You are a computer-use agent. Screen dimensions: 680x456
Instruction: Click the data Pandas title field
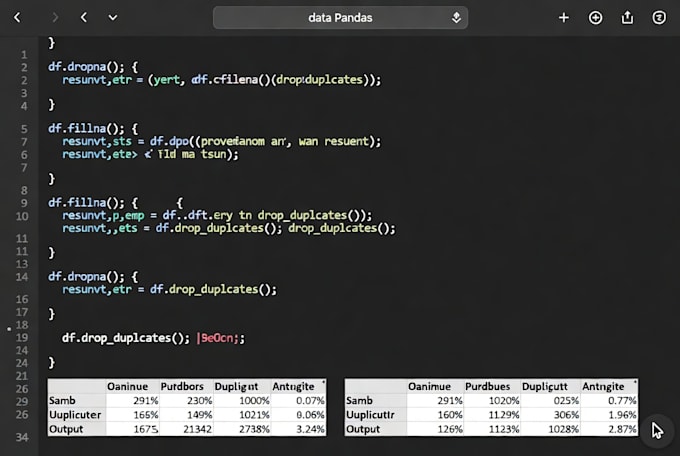click(340, 18)
